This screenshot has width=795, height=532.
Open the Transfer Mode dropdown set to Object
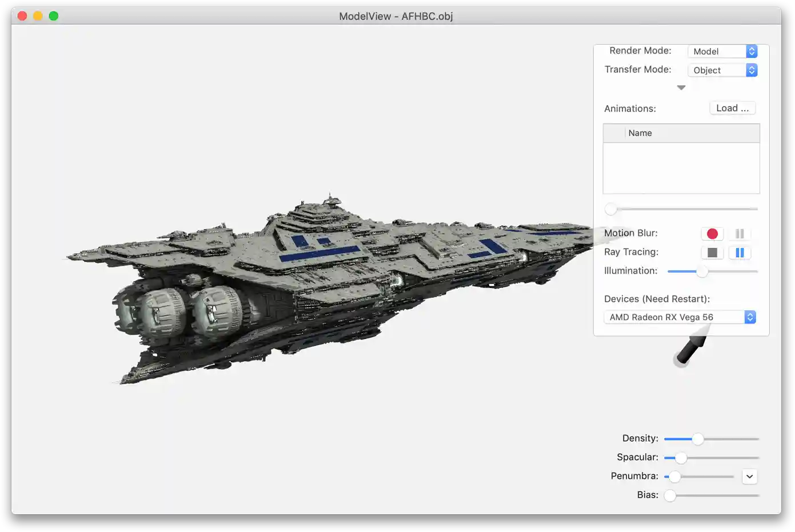pyautogui.click(x=722, y=70)
